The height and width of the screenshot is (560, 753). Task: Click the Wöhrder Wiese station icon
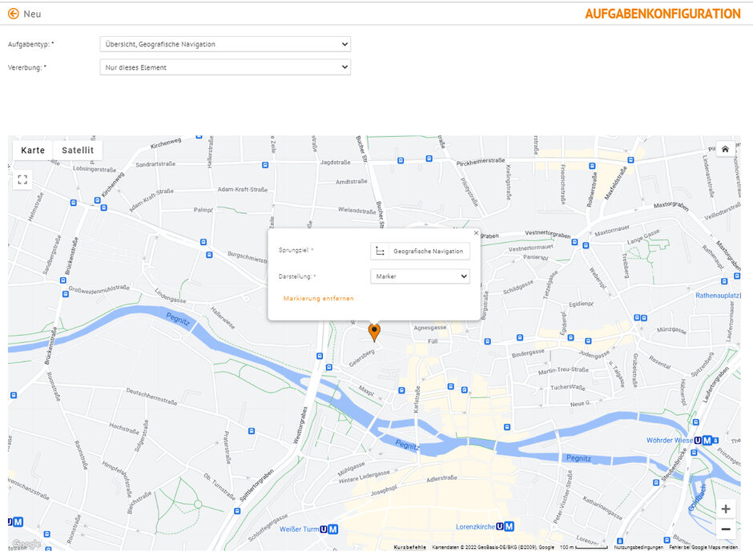pos(703,440)
